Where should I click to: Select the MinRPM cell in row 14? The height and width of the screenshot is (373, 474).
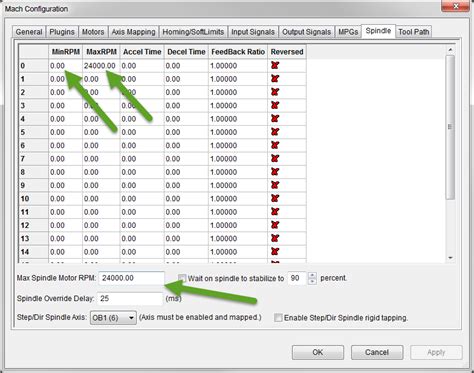[x=65, y=252]
